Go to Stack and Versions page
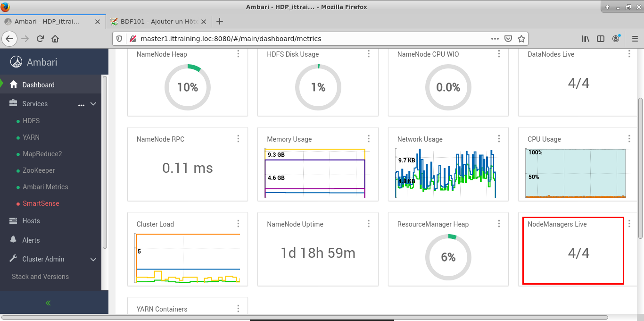Viewport: 644px width, 321px height. tap(40, 277)
